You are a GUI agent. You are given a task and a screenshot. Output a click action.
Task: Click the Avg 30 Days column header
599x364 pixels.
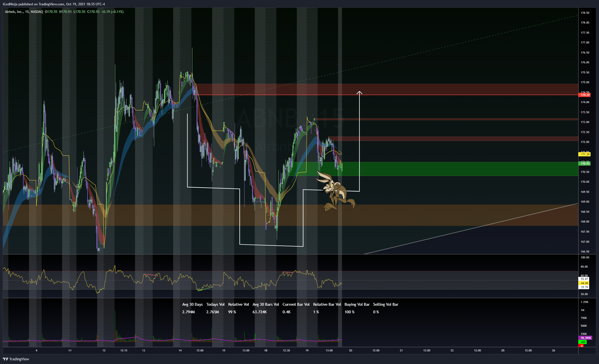click(x=192, y=305)
